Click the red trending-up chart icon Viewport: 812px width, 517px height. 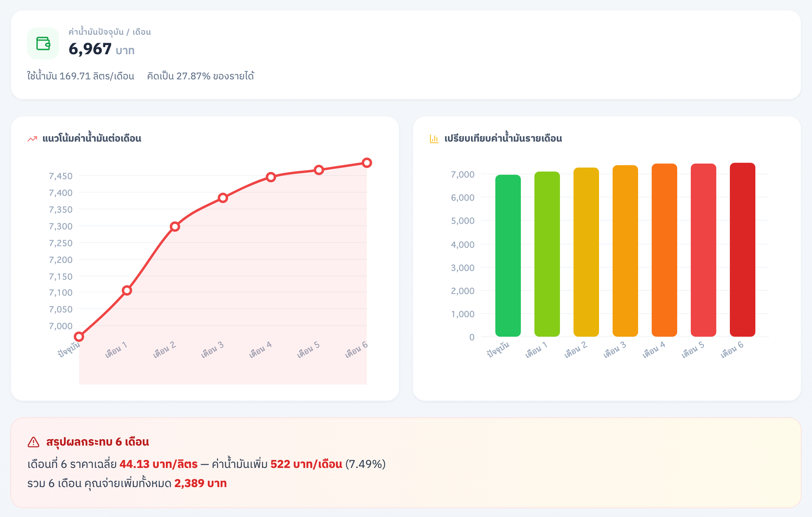(32, 139)
